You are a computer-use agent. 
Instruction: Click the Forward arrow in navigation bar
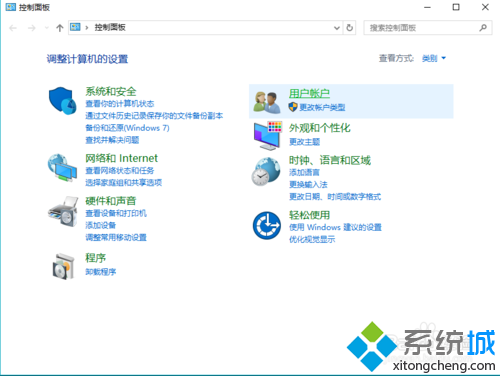[32, 28]
